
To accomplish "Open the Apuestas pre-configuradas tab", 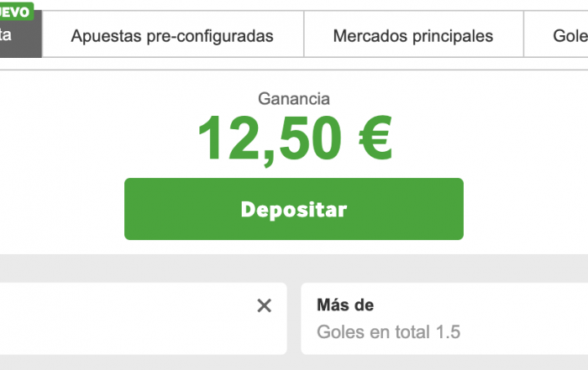I will point(172,36).
